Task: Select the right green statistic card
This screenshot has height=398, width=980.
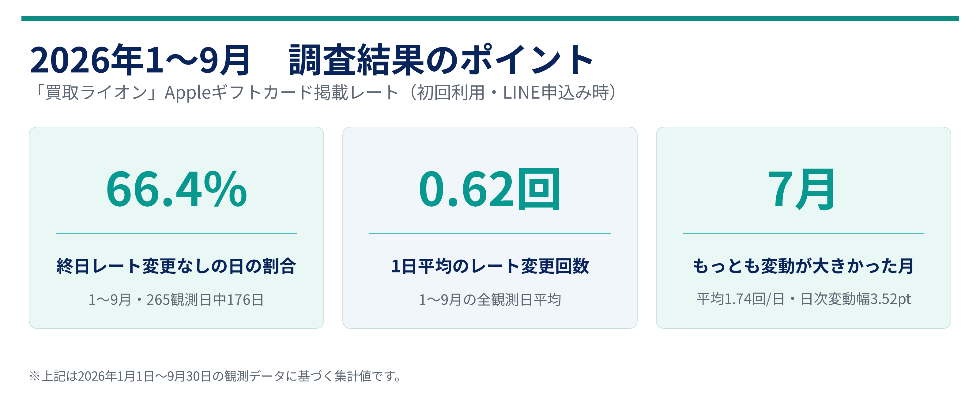Action: (804, 227)
